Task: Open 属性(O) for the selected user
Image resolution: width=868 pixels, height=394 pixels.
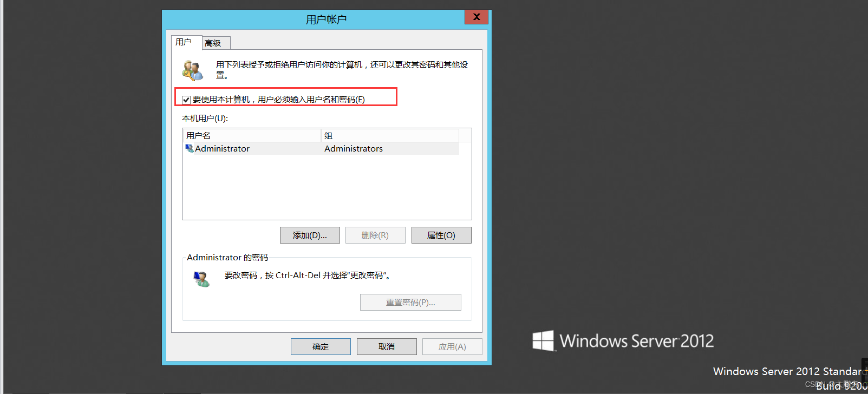Action: point(441,235)
